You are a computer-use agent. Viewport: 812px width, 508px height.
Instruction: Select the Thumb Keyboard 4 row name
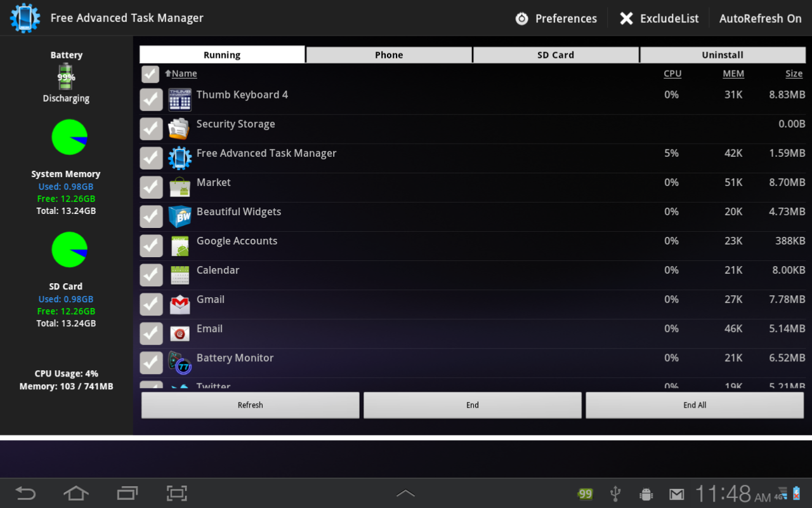click(242, 95)
